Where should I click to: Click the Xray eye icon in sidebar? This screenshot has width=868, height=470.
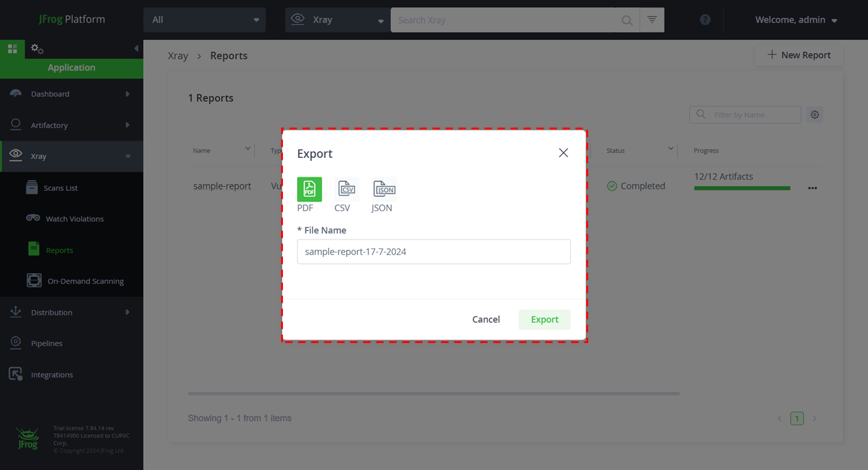pyautogui.click(x=15, y=154)
